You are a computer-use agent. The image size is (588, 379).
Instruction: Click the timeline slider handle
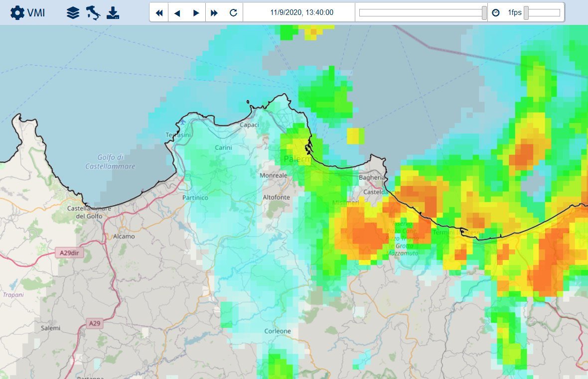tap(484, 13)
